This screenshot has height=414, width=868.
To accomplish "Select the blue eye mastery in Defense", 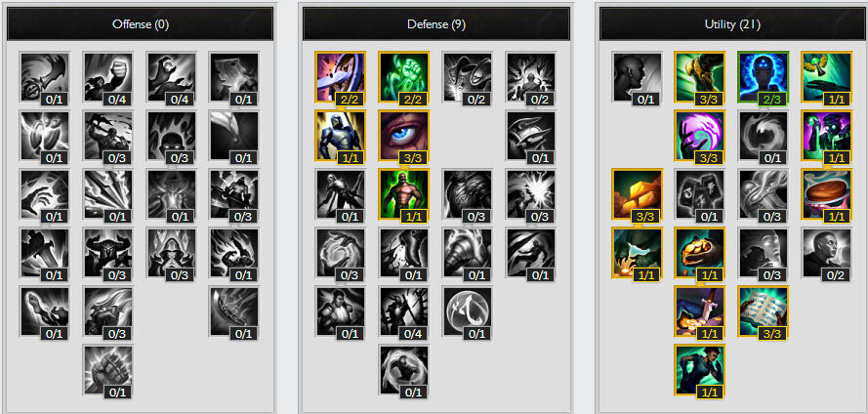I will pyautogui.click(x=403, y=136).
